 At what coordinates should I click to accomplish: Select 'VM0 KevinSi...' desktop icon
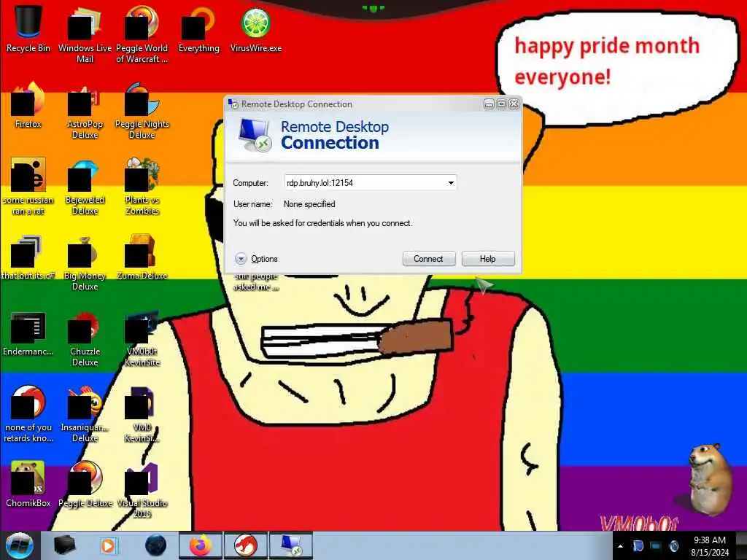(142, 413)
